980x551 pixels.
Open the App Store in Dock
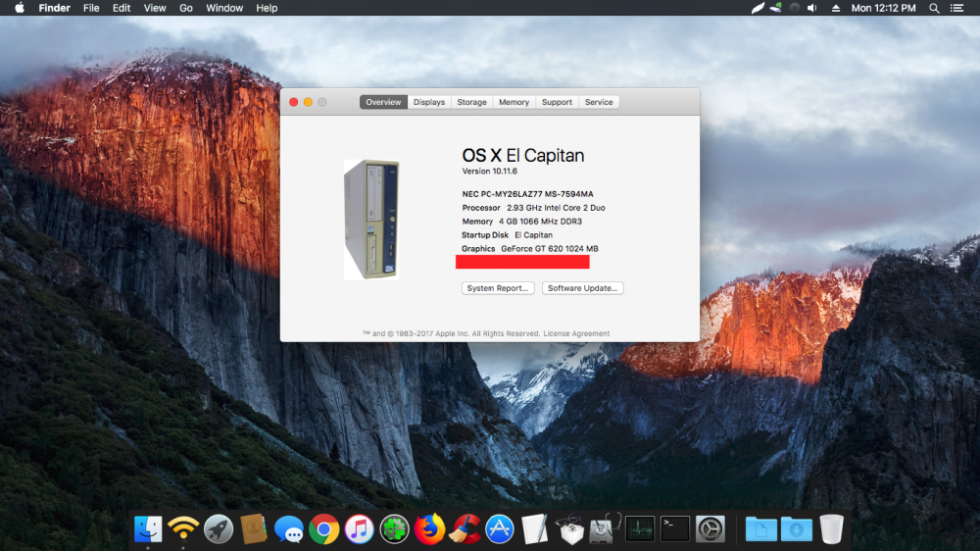click(500, 529)
